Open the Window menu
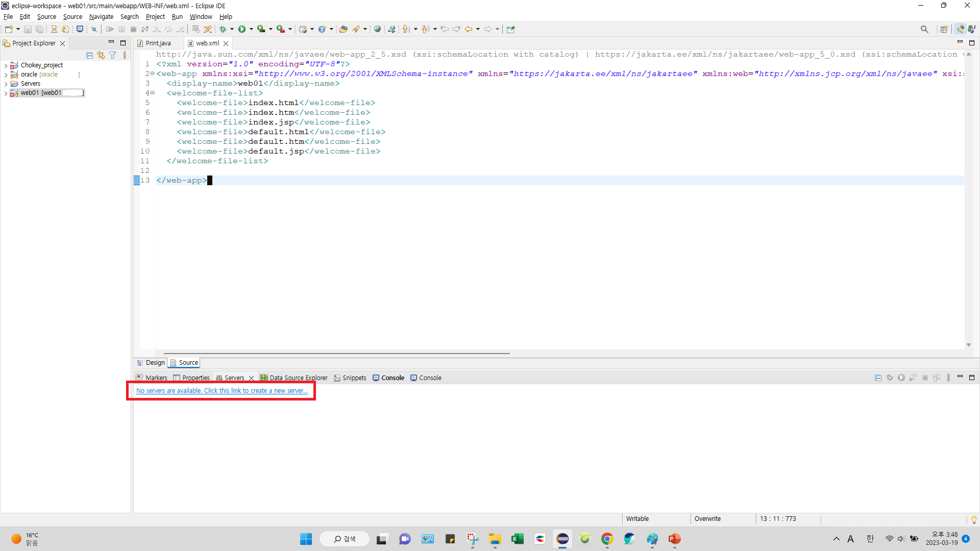The width and height of the screenshot is (980, 551). 201,17
